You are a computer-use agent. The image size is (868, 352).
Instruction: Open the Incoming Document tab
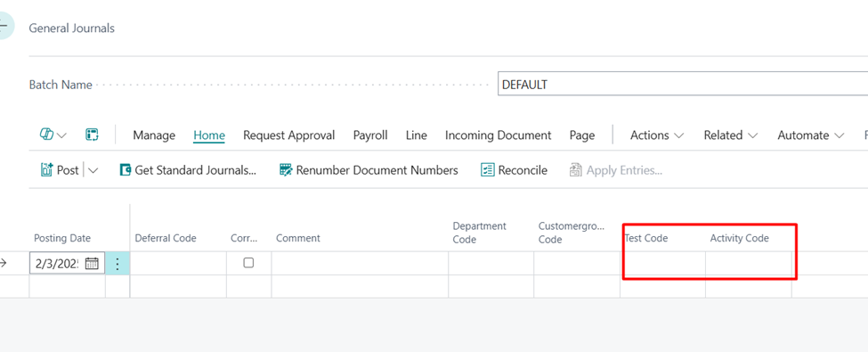point(499,135)
